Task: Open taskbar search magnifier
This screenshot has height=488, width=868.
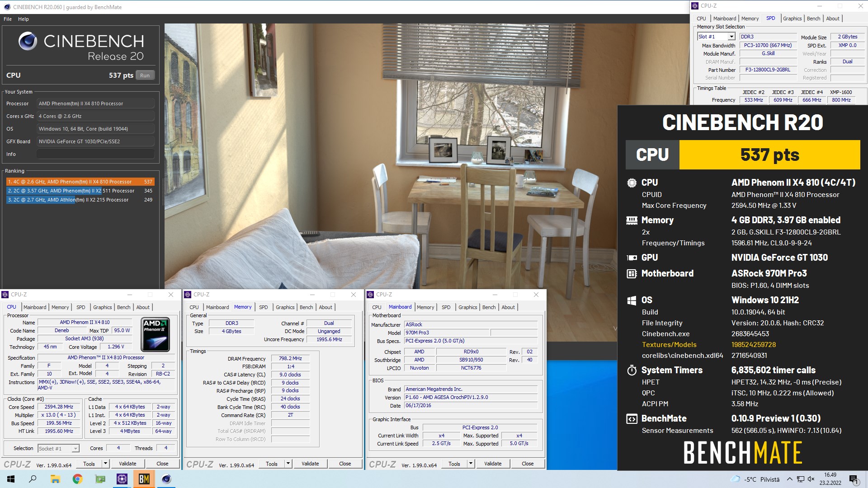Action: pyautogui.click(x=33, y=479)
